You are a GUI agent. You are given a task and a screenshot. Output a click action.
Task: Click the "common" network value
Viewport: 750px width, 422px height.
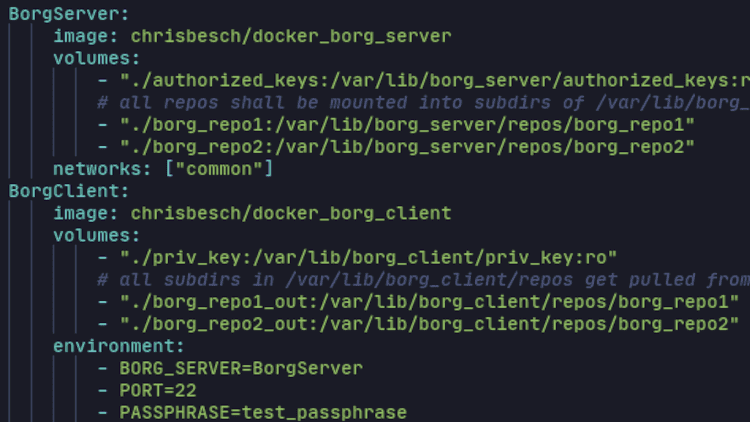(x=219, y=169)
